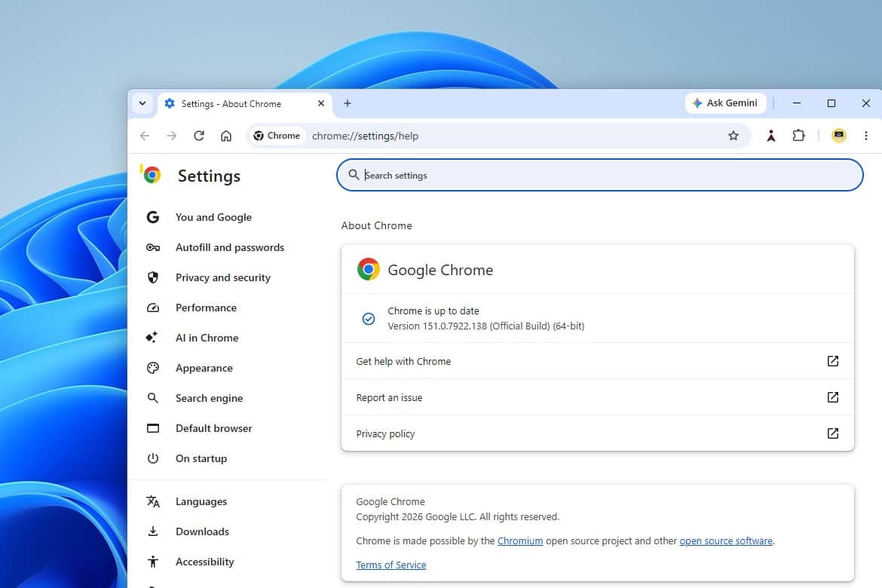Click the address bar URL chrome://settings/help
The image size is (882, 588).
365,136
